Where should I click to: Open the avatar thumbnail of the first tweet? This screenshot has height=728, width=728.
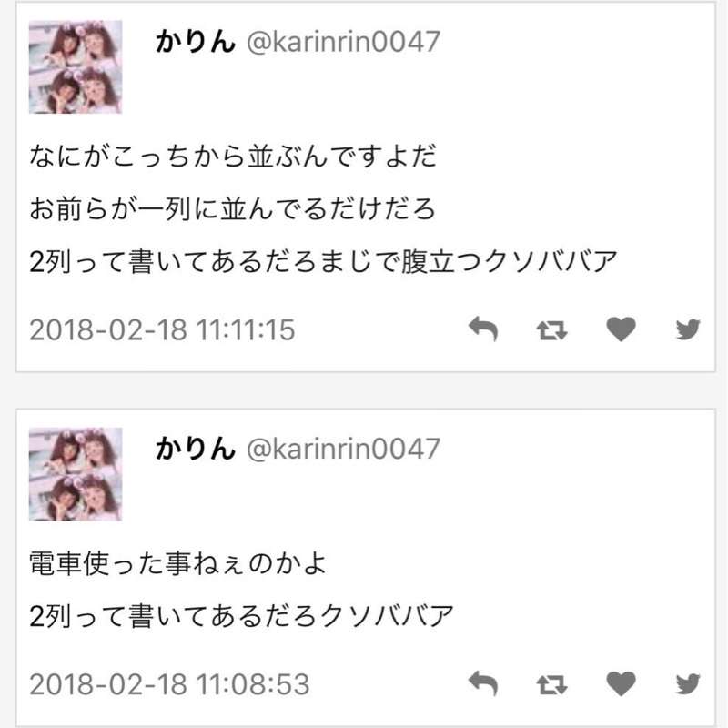(x=76, y=66)
